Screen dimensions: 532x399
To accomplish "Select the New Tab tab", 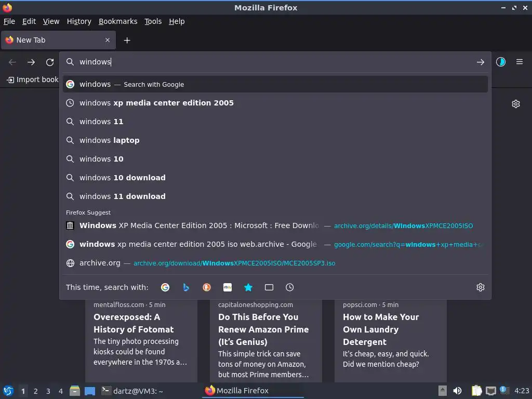I will (58, 40).
